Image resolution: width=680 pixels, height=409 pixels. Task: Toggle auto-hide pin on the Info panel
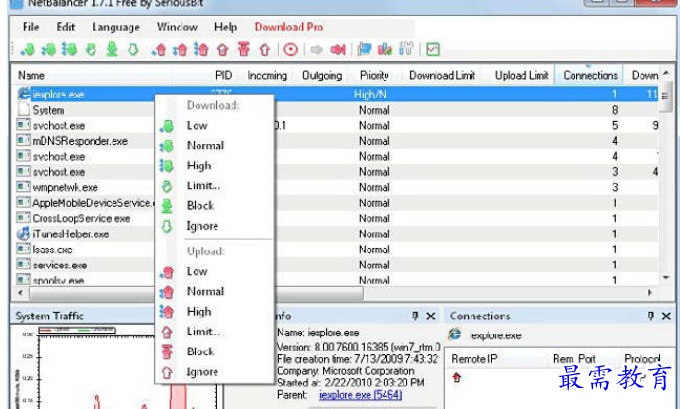tap(415, 316)
